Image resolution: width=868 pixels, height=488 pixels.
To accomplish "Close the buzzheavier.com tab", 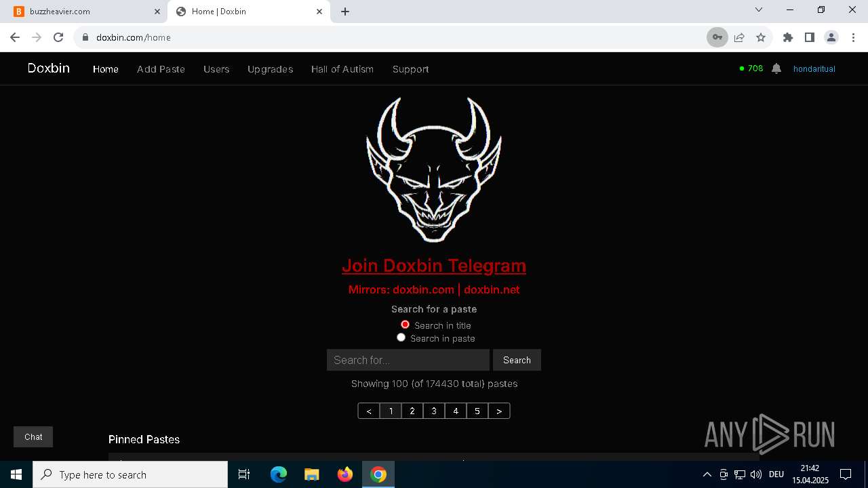I will pos(157,12).
